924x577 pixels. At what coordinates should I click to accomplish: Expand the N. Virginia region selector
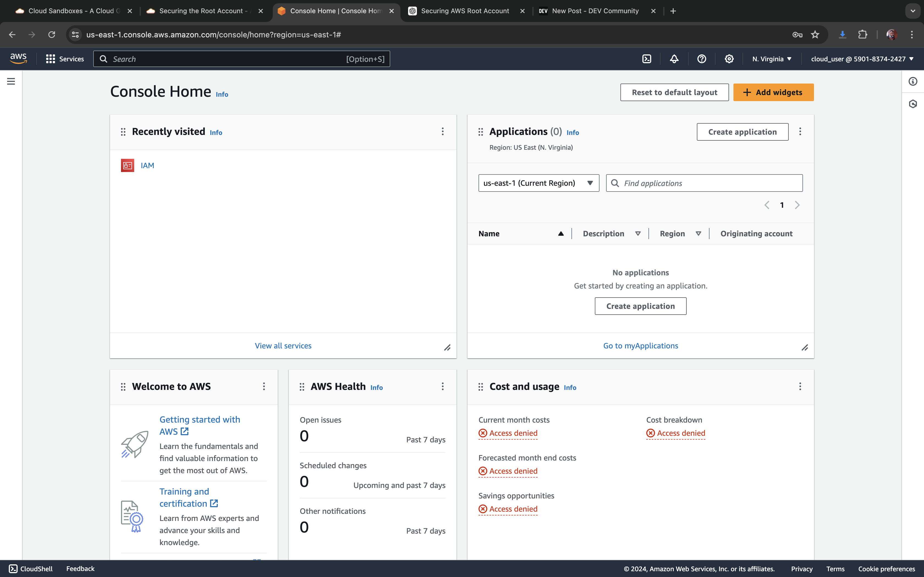[x=772, y=59]
